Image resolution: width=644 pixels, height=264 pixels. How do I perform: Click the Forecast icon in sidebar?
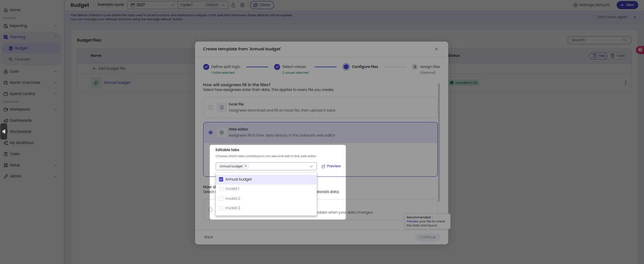click(x=11, y=59)
